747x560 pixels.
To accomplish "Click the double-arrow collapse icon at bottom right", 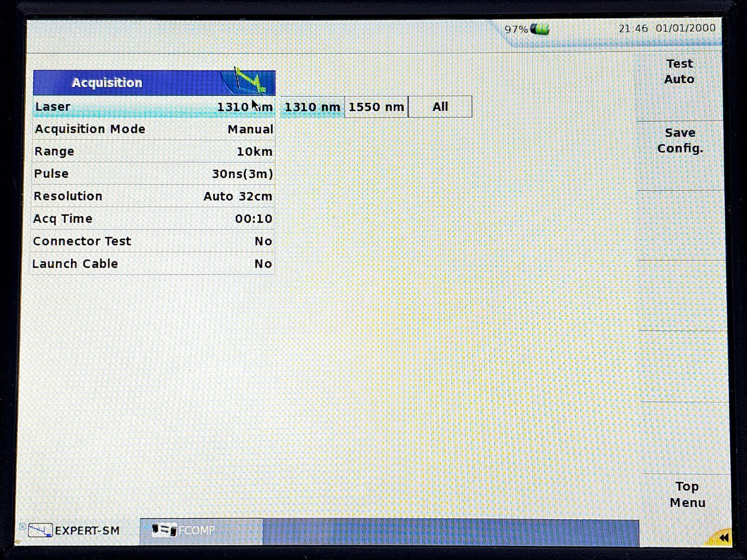I will 723,538.
